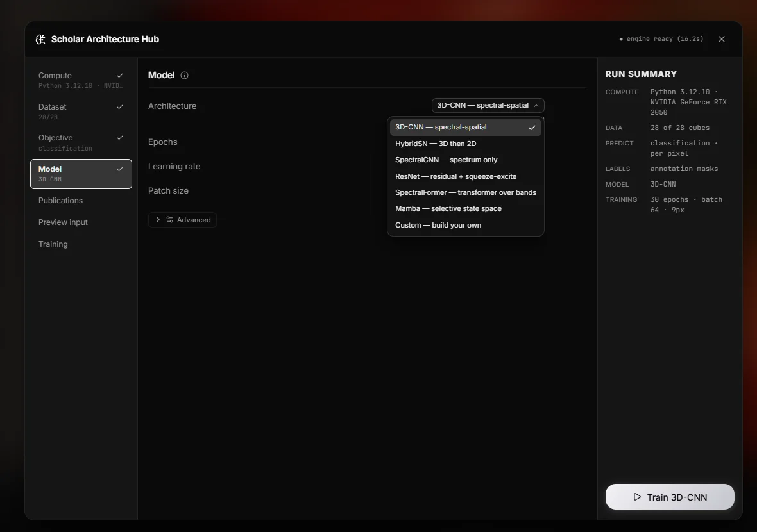
Task: Go to the Dataset step
Action: 81,112
